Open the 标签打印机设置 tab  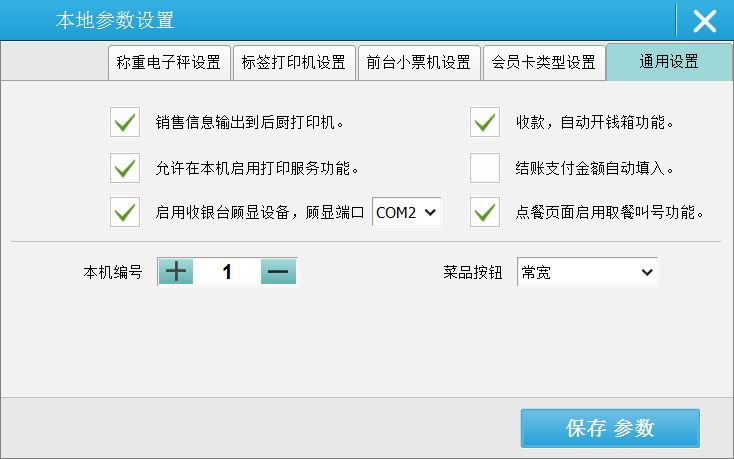(x=294, y=62)
